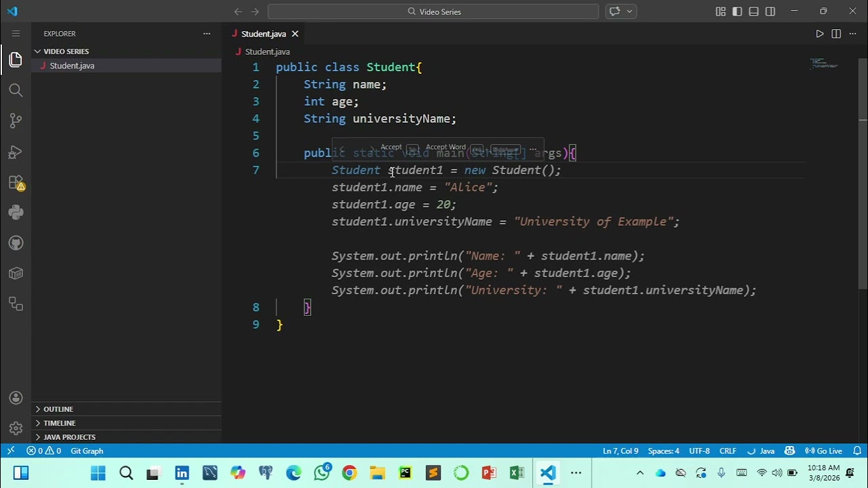Open the Extensions view with warning badge
The image size is (868, 488).
pos(16,182)
